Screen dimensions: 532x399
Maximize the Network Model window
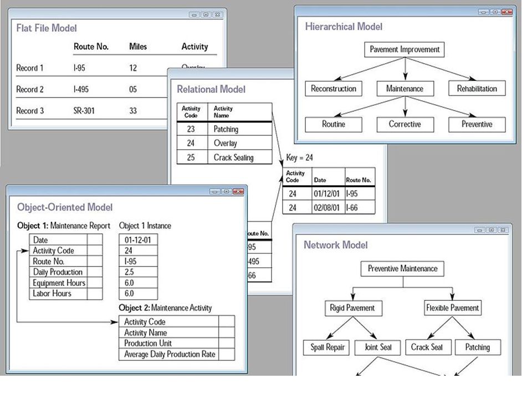coord(492,230)
